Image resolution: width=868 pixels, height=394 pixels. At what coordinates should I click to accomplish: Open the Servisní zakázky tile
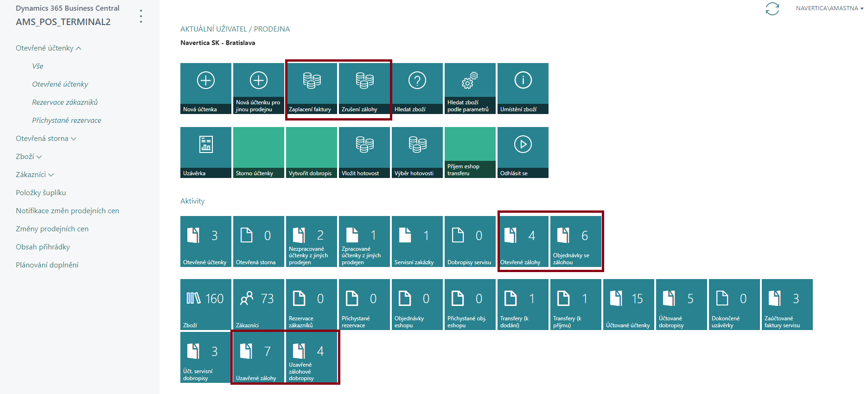pos(417,241)
